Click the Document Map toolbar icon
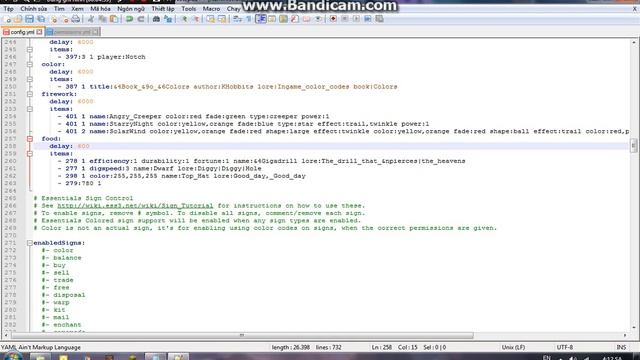The width and height of the screenshot is (640, 360). click(283, 19)
